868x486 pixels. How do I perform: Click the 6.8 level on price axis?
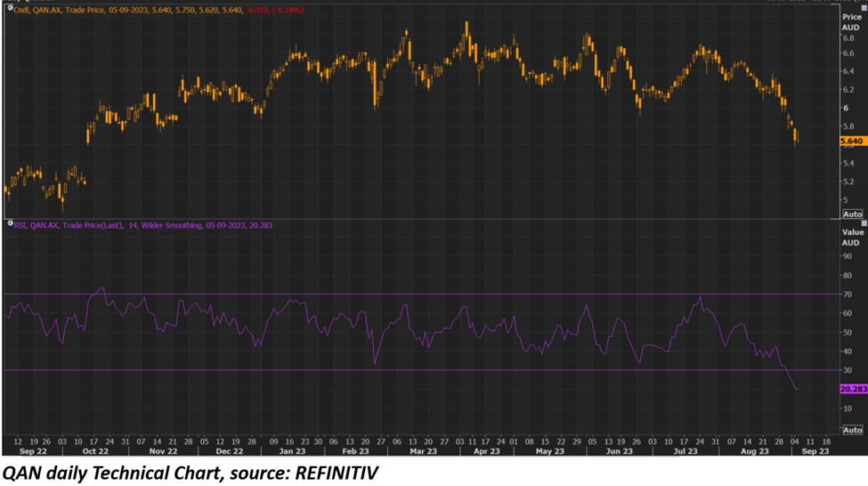click(848, 36)
